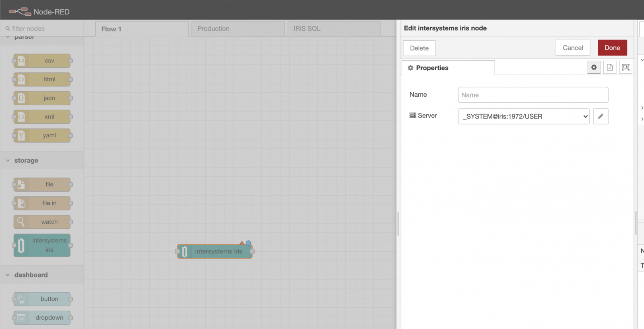644x329 pixels.
Task: Open the Properties tab in editor
Action: 448,68
